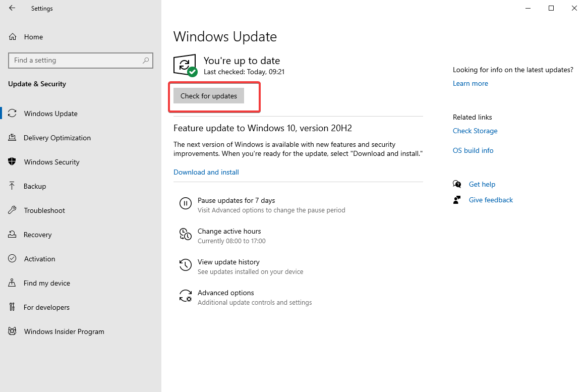Click the Give feedback link
The width and height of the screenshot is (586, 392).
pyautogui.click(x=491, y=200)
